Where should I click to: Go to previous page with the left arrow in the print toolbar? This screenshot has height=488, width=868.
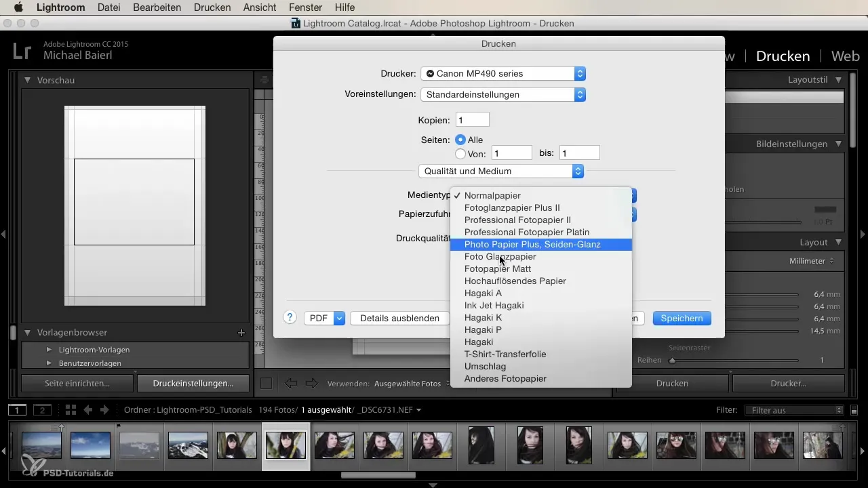pyautogui.click(x=291, y=384)
